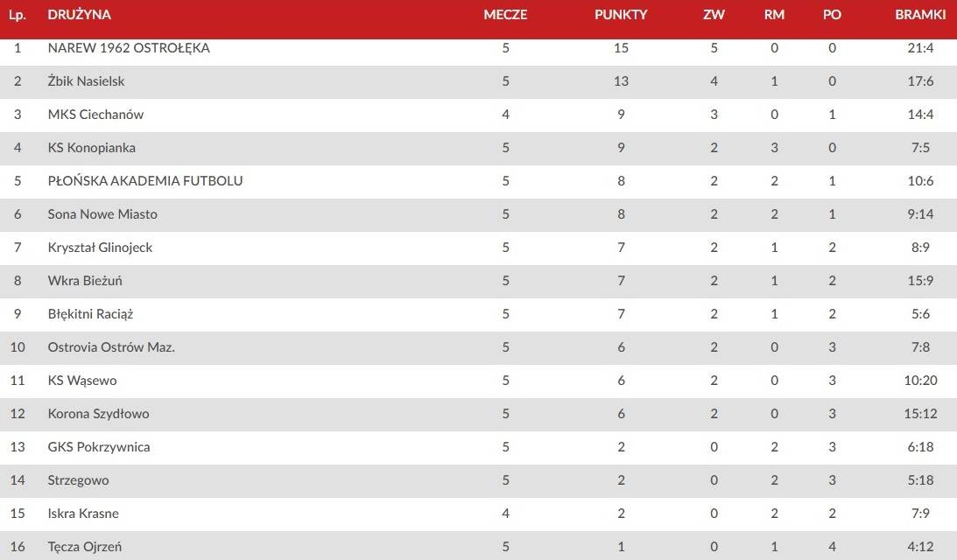Click Ostrovia Ostrów Maz. team name
The width and height of the screenshot is (957, 560).
tap(111, 347)
